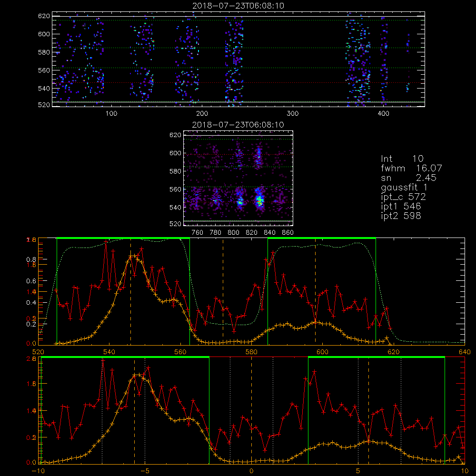This screenshot has width=476, height=476.
Task: Click y-axis label 600 on middle image
Action: (x=175, y=153)
